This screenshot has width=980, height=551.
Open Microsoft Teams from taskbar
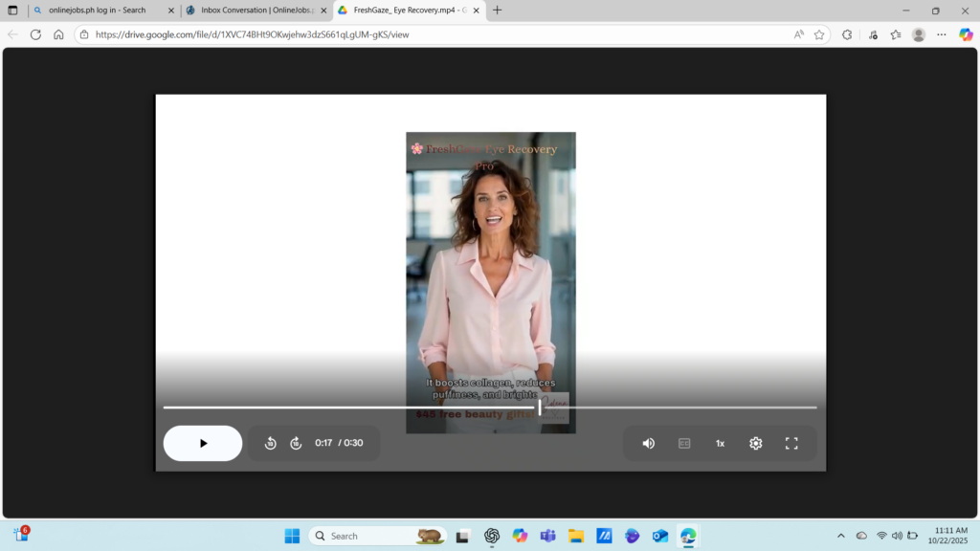tap(548, 536)
